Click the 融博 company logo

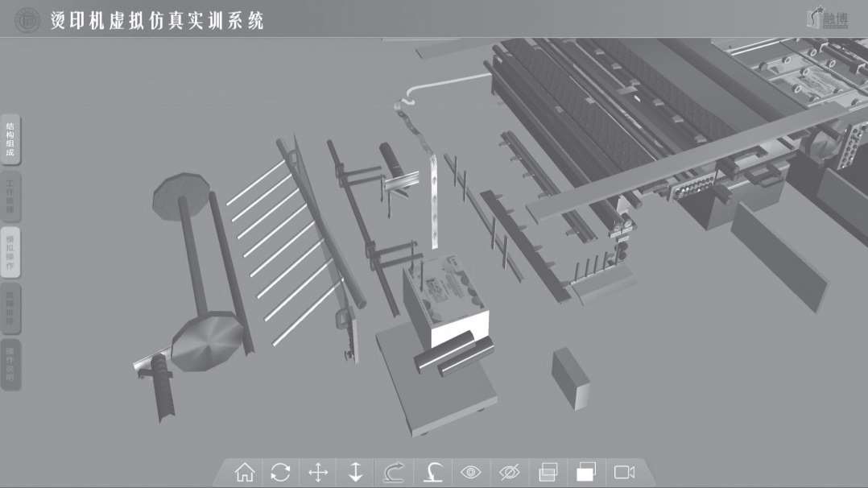coord(827,19)
